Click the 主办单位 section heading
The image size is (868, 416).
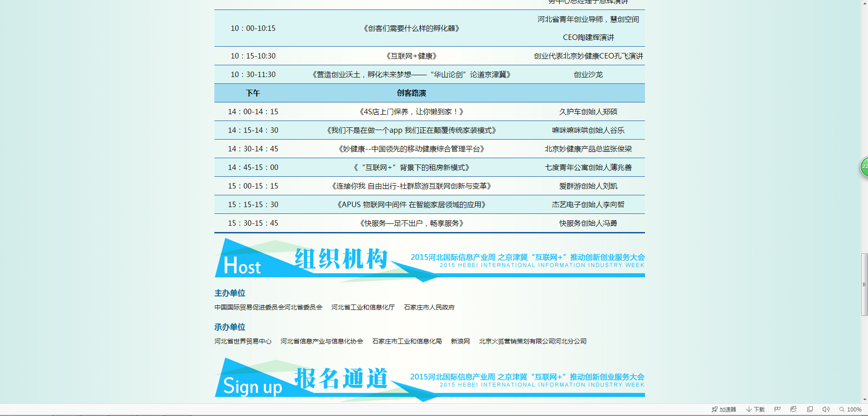point(230,293)
